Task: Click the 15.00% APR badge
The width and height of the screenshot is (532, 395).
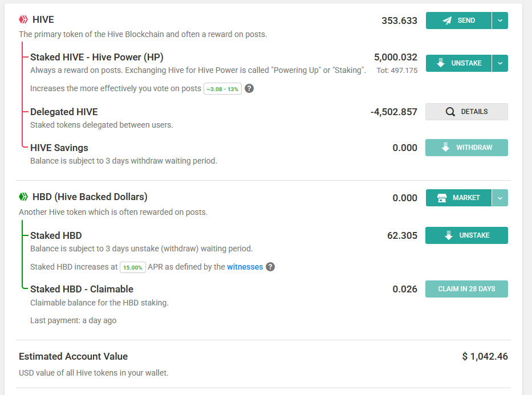Action: 133,267
